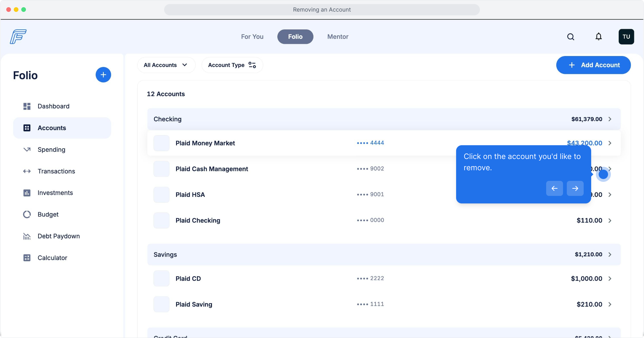Screen dimensions: 644x338
Task: Go to next tooltip step arrow
Action: click(575, 188)
